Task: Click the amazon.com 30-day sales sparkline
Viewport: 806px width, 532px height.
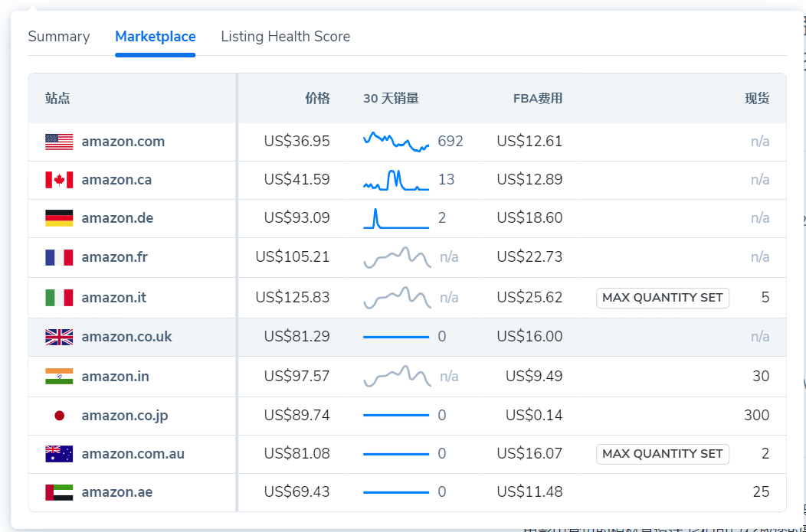Action: (395, 142)
